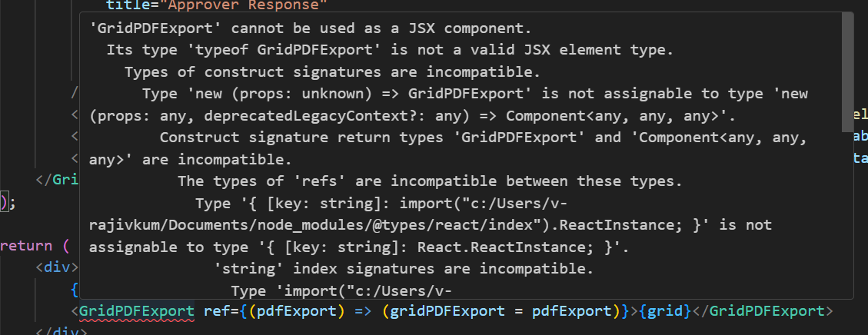
Task: Click the red-underlined GridPDFExport opening tag
Action: coord(137,311)
